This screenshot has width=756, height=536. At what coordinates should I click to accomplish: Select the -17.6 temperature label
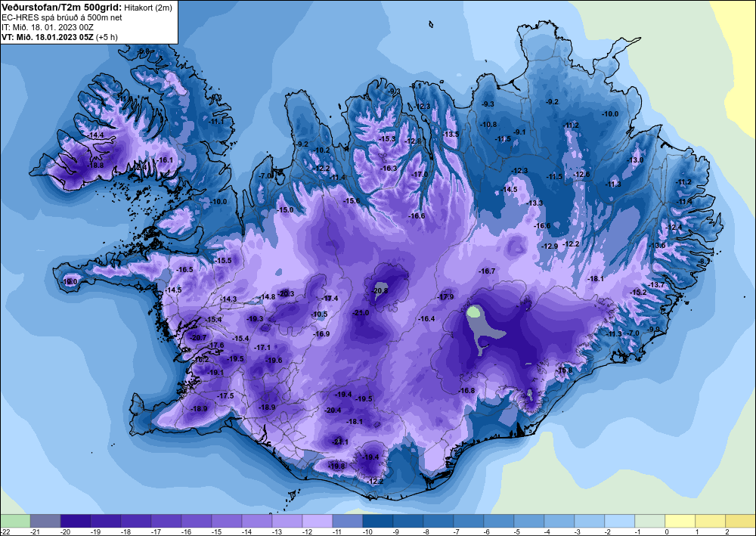(x=216, y=345)
